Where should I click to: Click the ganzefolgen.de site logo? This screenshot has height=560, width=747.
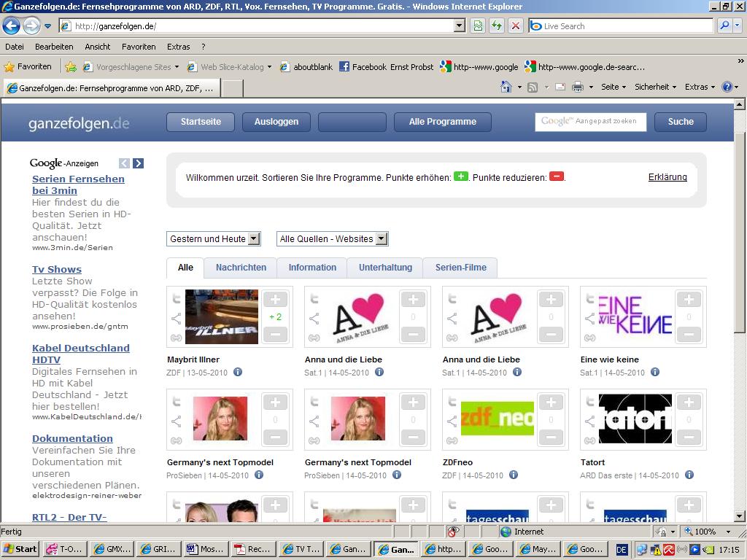(79, 122)
